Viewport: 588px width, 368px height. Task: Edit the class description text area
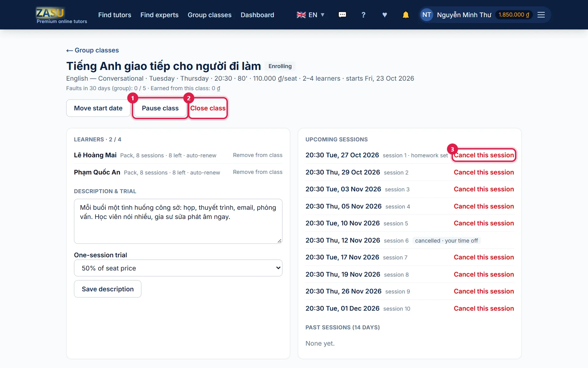178,221
